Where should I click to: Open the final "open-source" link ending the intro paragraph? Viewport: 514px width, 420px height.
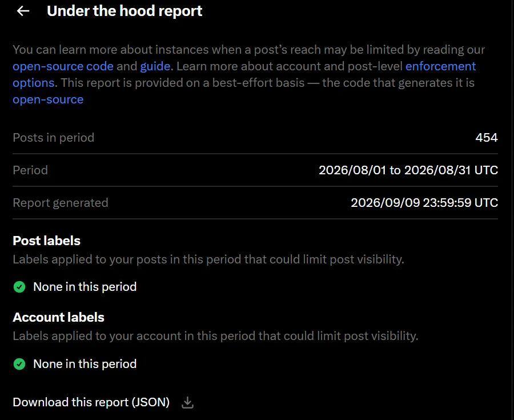pos(48,99)
